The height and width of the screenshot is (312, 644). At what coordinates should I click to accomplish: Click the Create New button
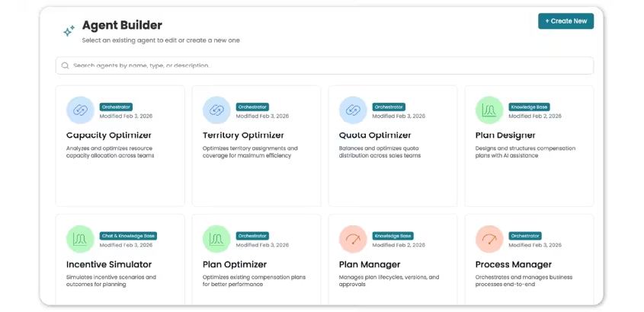[x=566, y=21]
